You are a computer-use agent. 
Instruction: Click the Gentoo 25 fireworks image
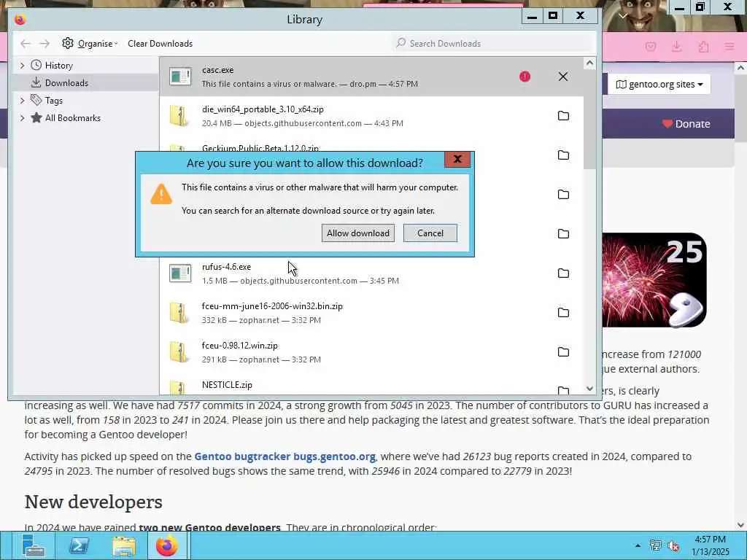(x=654, y=280)
